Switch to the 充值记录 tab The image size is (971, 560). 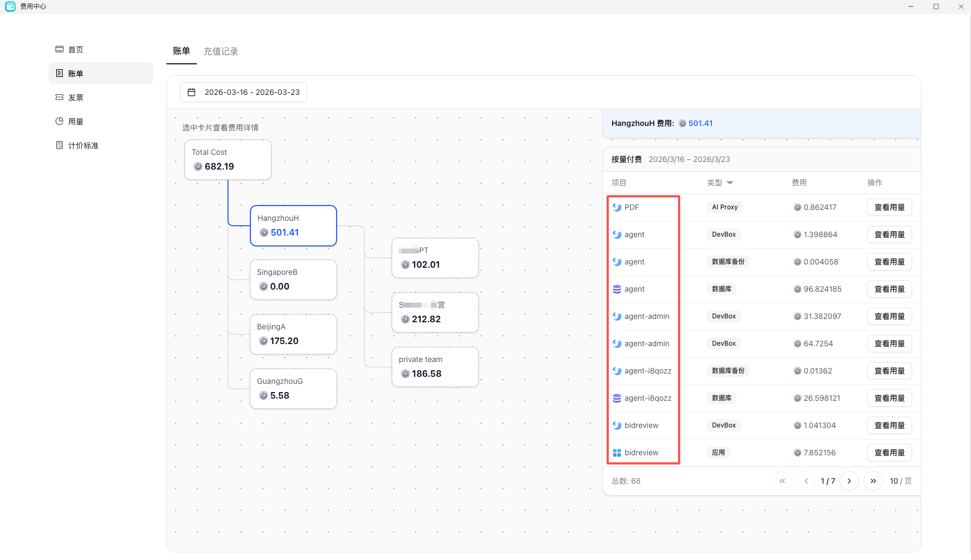coord(221,51)
